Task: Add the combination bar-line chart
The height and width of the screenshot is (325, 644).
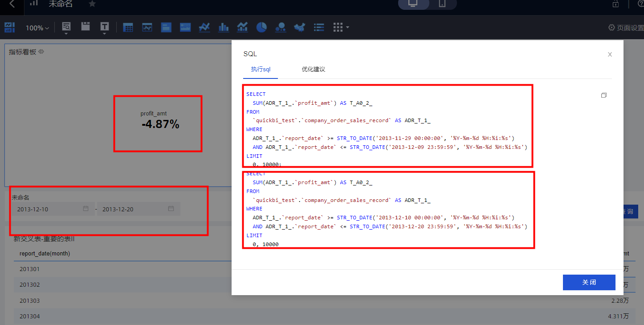Action: pos(242,28)
